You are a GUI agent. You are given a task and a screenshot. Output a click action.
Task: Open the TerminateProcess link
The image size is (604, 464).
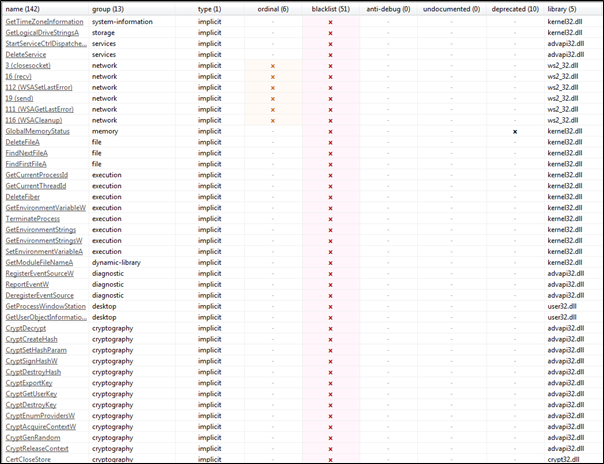[x=33, y=219]
